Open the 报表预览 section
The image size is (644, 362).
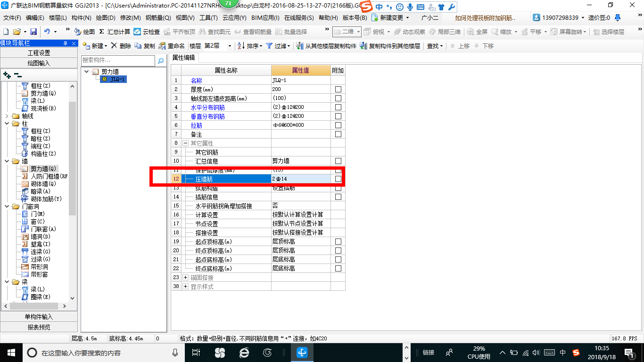coord(39,327)
